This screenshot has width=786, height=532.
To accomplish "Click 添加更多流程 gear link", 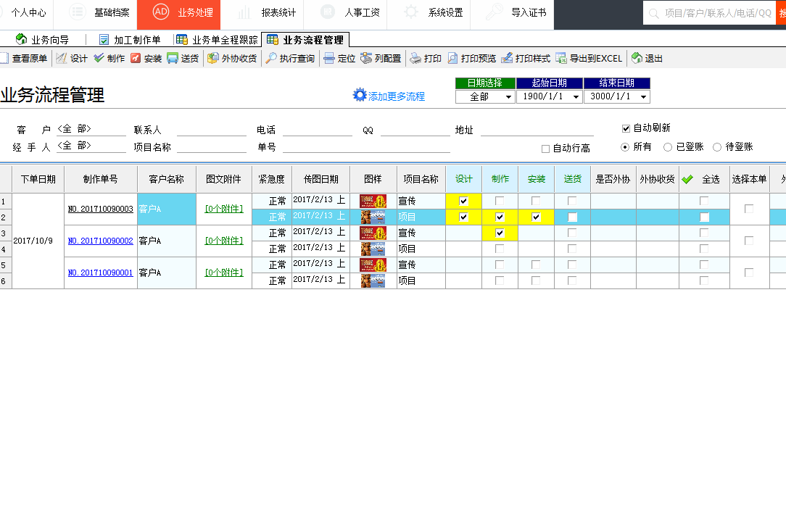I will tap(360, 96).
